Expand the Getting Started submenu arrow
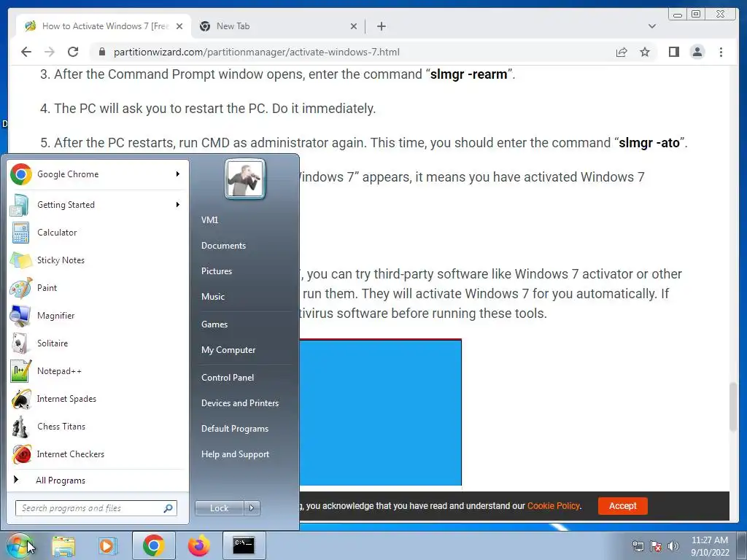 point(178,205)
